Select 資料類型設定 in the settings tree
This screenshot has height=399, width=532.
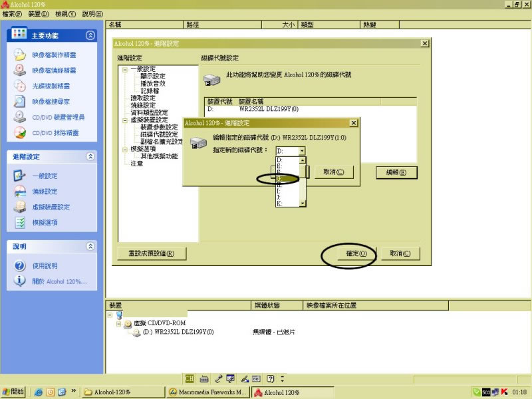coord(149,112)
